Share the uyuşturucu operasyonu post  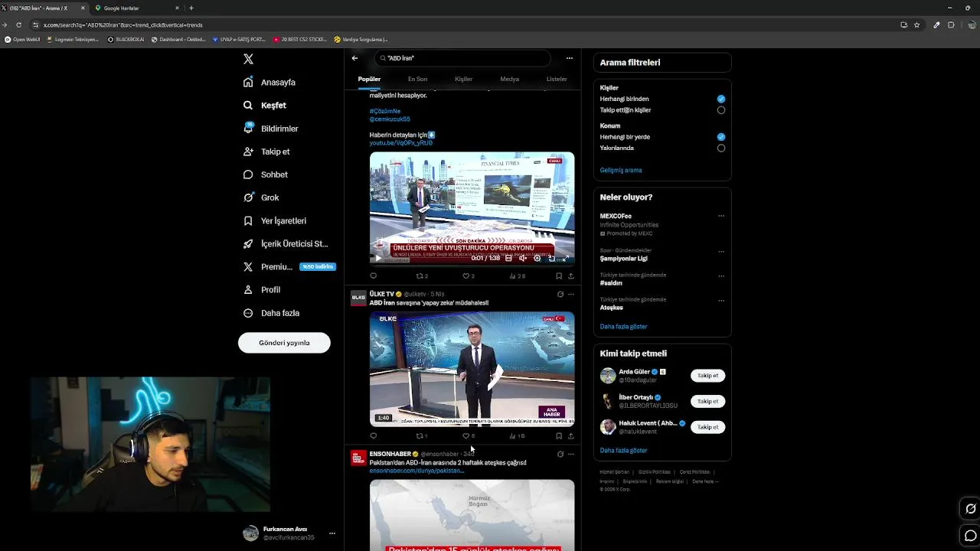tap(571, 275)
